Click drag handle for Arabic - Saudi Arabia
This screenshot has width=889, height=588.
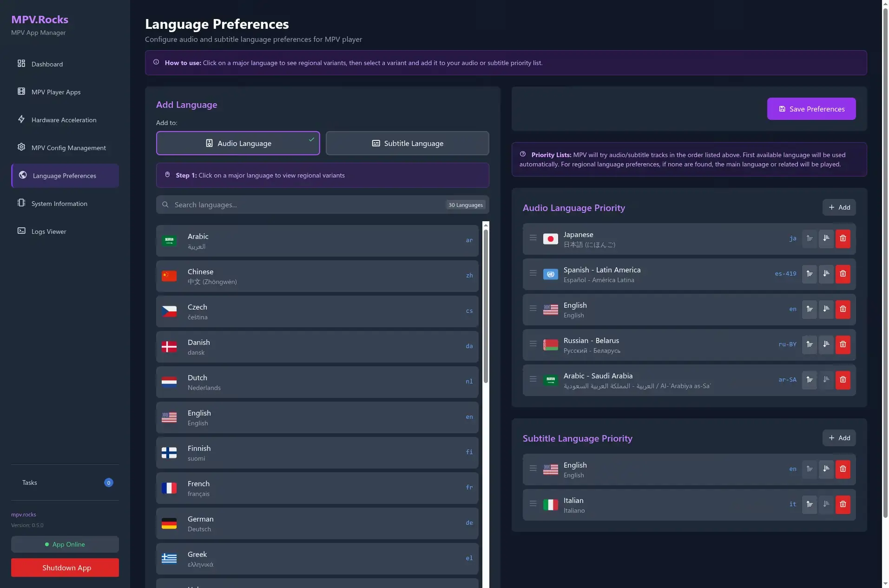pos(533,379)
